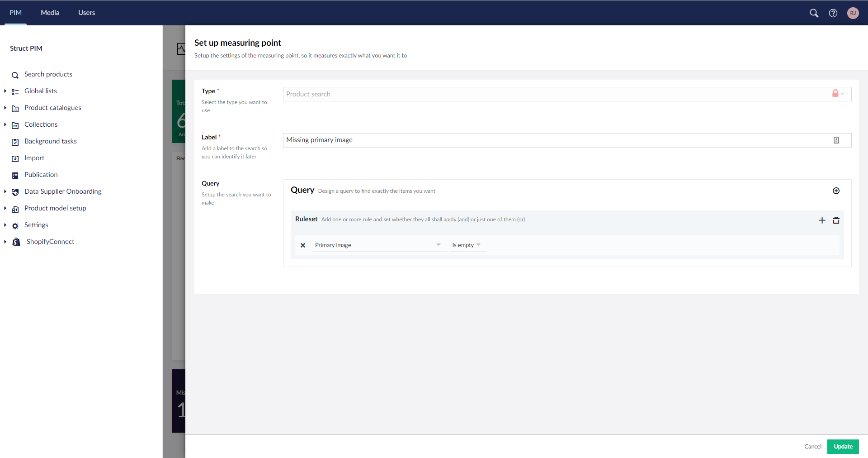Screen dimensions: 868x458
Task: Open the help question mark icon
Action: [x=833, y=13]
